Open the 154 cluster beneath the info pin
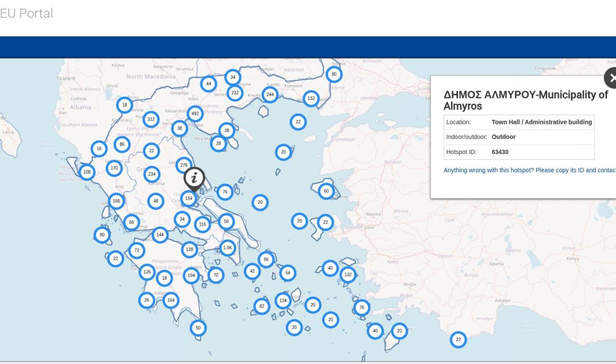The height and width of the screenshot is (364, 616). click(189, 198)
